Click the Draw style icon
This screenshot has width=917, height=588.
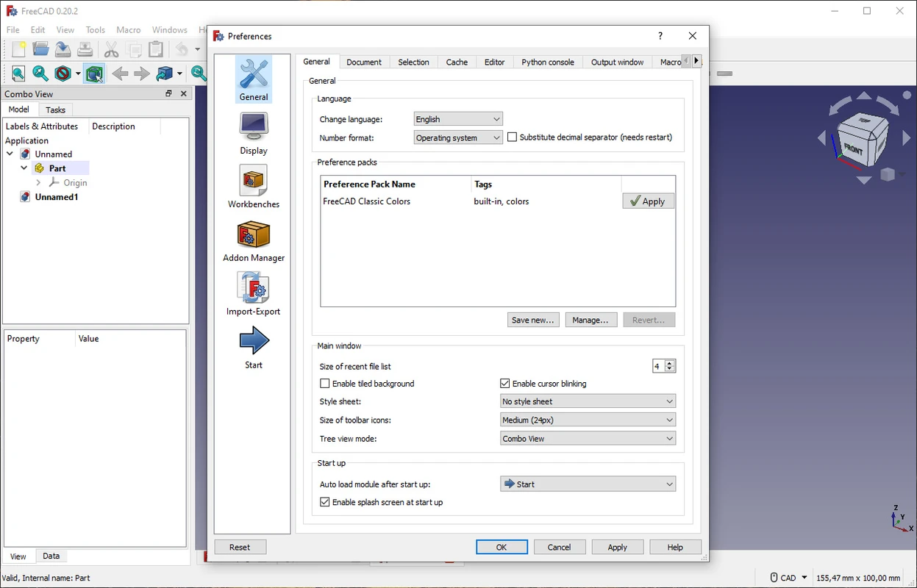click(63, 73)
